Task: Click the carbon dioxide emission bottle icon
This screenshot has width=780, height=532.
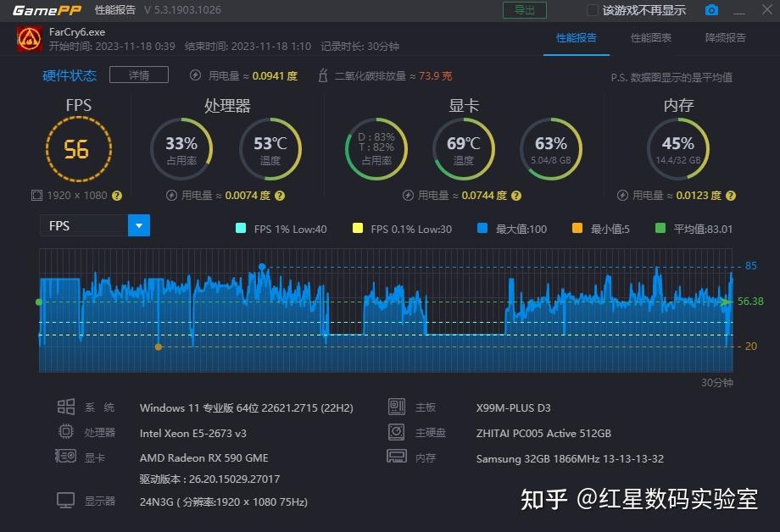Action: coord(323,75)
